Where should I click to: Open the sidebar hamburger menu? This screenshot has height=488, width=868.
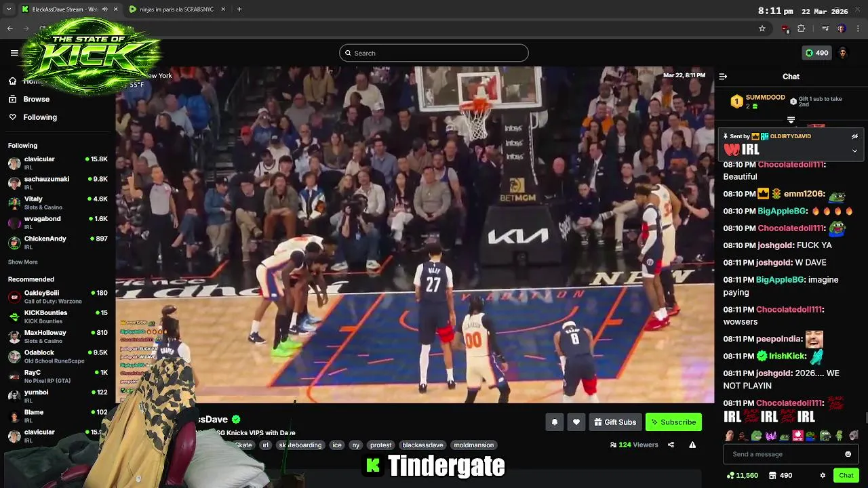(x=14, y=53)
